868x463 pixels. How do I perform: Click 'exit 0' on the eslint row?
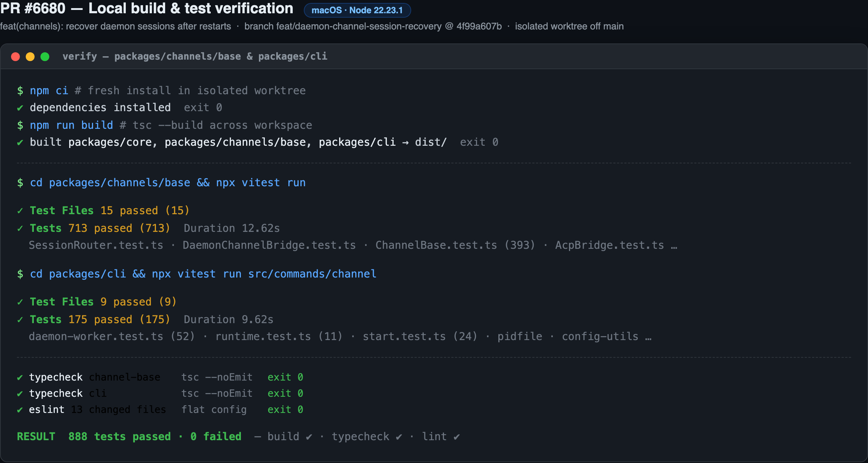285,410
